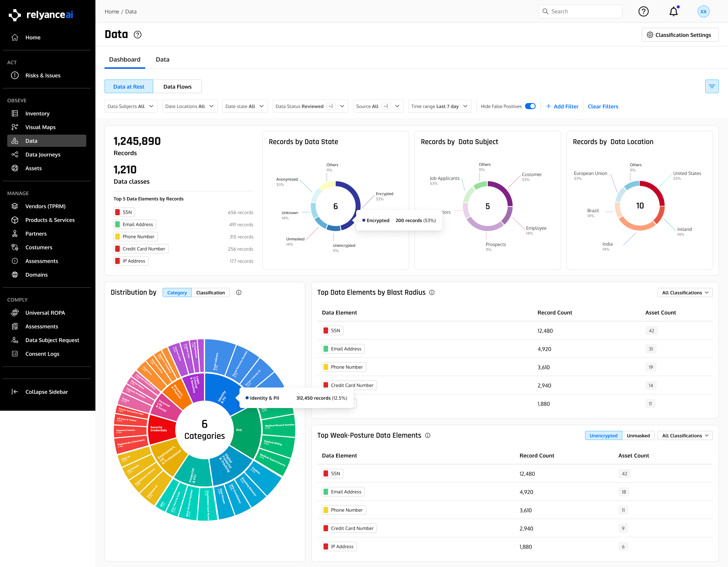Open the notifications bell
Viewport: 728px width, 567px height.
tap(674, 11)
